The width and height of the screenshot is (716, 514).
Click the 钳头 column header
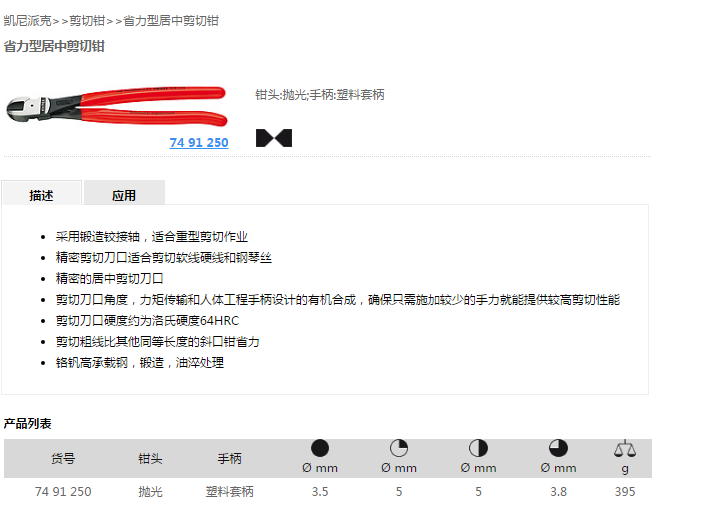(x=150, y=458)
